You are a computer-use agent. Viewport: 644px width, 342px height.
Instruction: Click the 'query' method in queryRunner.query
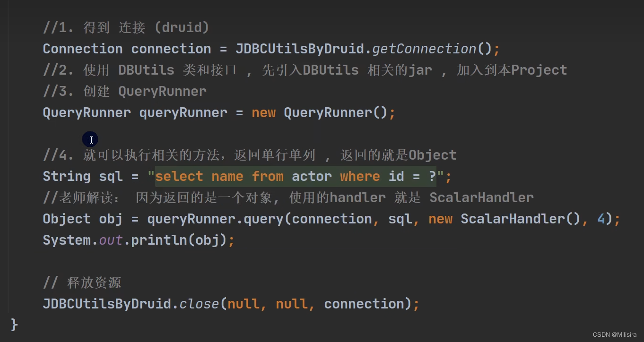click(263, 219)
